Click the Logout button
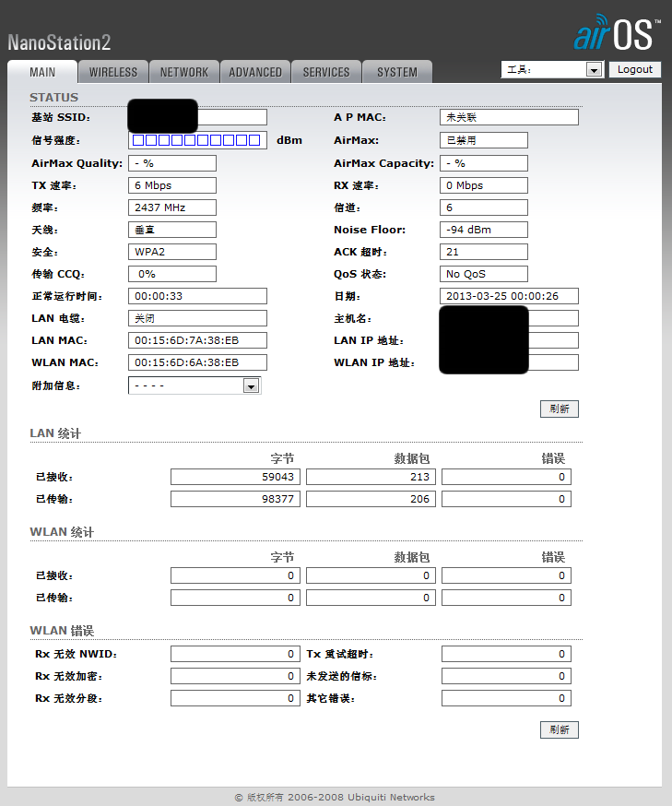The image size is (672, 806). pos(635,69)
